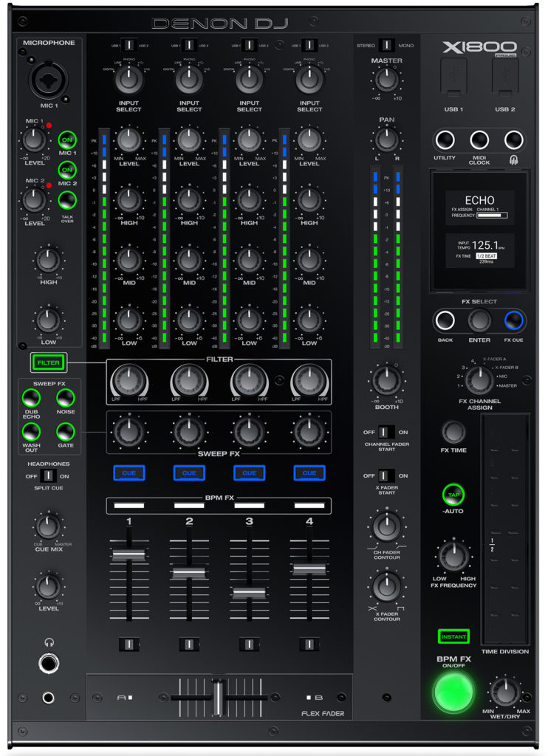548x756 pixels.
Task: Select the Dub Echo sweep FX
Action: 31,398
